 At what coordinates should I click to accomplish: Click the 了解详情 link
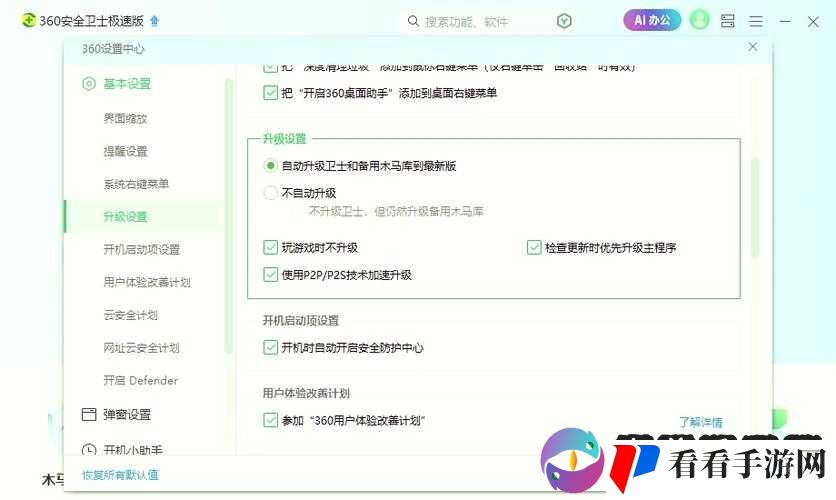pyautogui.click(x=701, y=422)
